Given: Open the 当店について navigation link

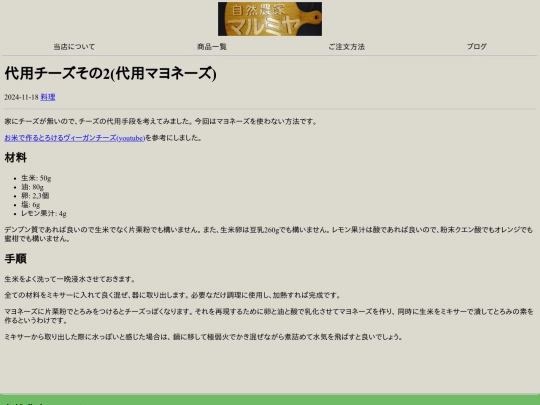Looking at the screenshot, I should coord(74,46).
